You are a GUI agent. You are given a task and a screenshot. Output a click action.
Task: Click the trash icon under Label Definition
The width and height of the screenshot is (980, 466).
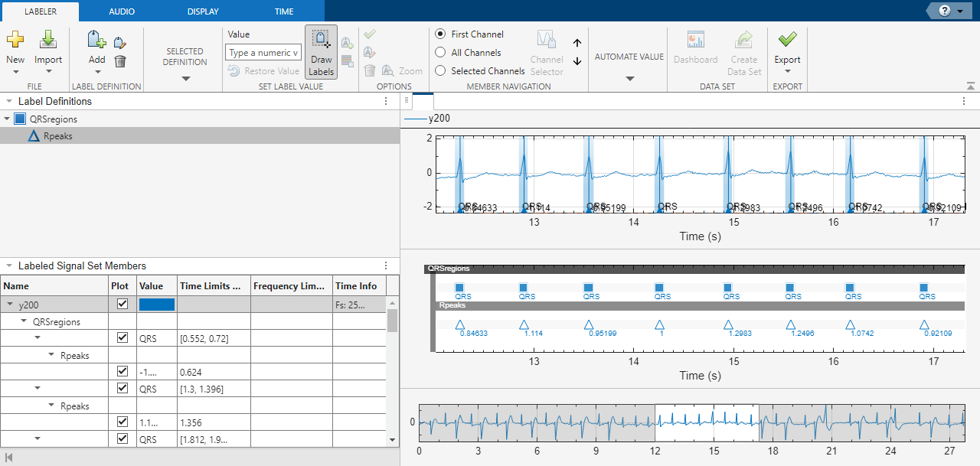tap(120, 61)
